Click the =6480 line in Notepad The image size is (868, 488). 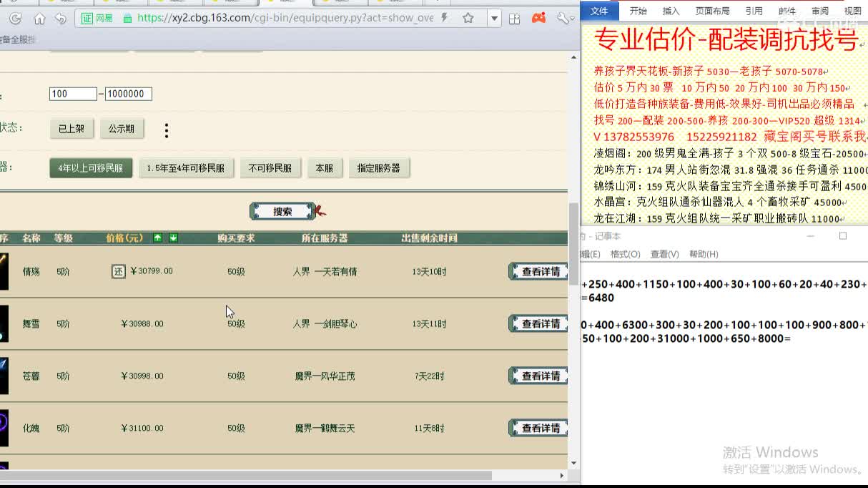point(598,298)
